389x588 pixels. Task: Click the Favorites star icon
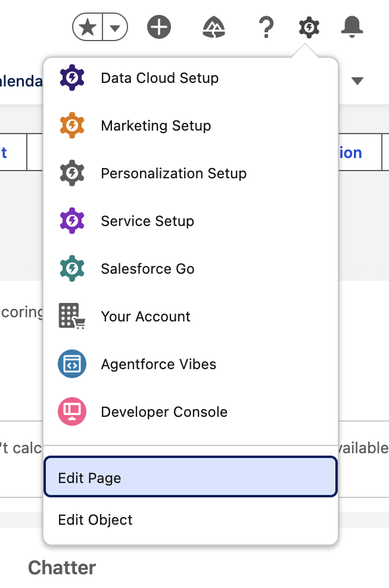[86, 27]
